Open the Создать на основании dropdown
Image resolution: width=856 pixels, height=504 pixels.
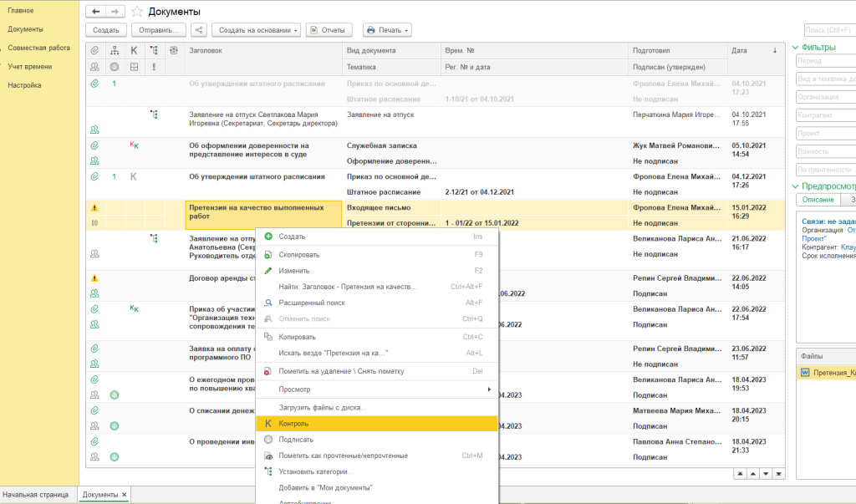coord(257,30)
